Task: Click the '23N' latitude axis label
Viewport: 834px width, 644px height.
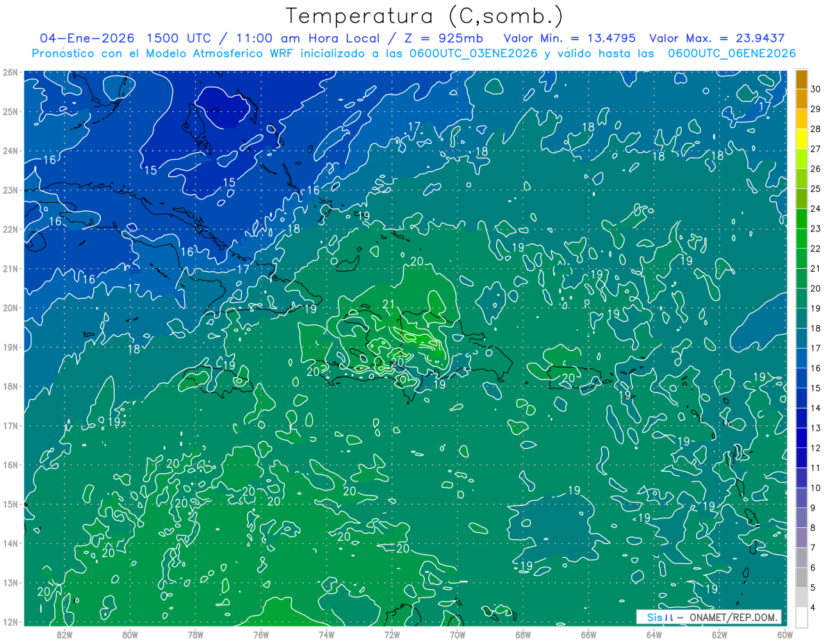Action: coord(10,190)
